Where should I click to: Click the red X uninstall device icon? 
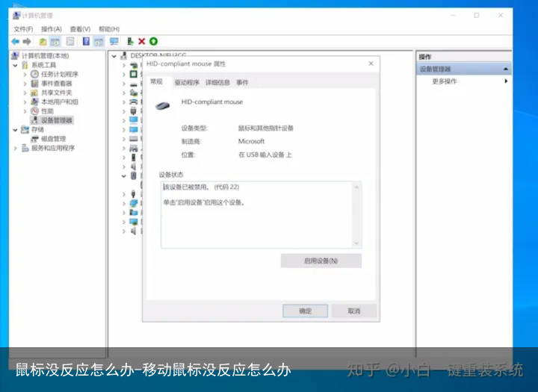point(142,42)
